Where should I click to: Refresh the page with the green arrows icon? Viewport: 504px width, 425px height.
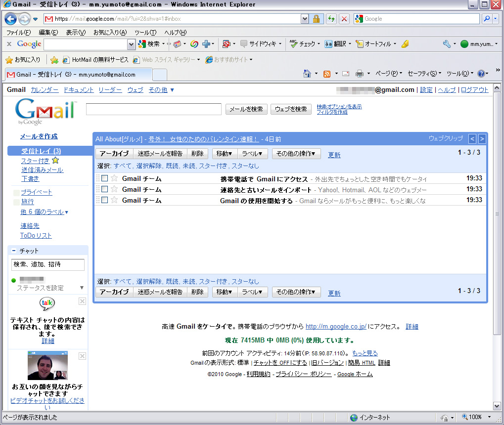(331, 19)
